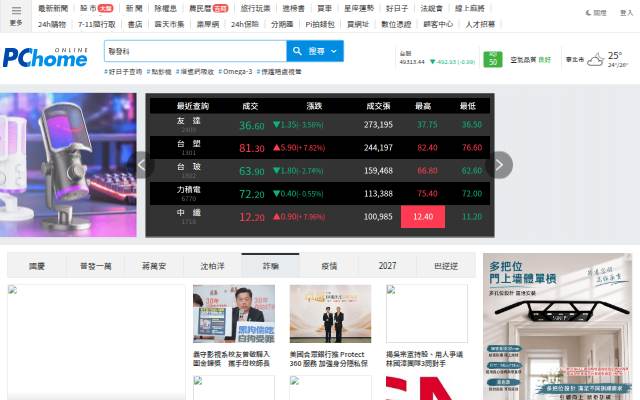Click the 63.90 stock price
Screen dimensions: 640x400
coord(251,171)
